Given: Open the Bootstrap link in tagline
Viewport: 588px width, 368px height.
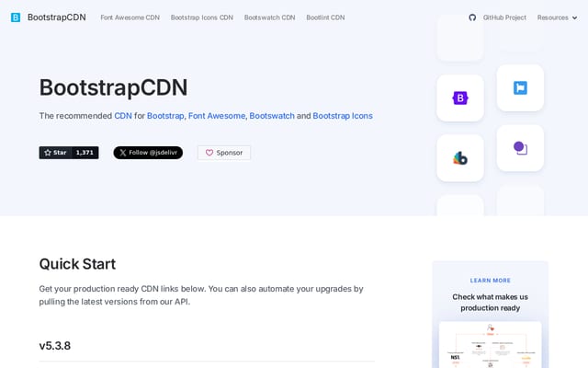Looking at the screenshot, I should point(165,116).
